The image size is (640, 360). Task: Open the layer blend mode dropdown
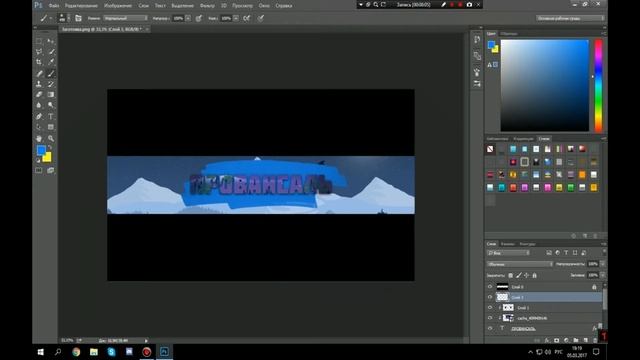click(x=520, y=264)
